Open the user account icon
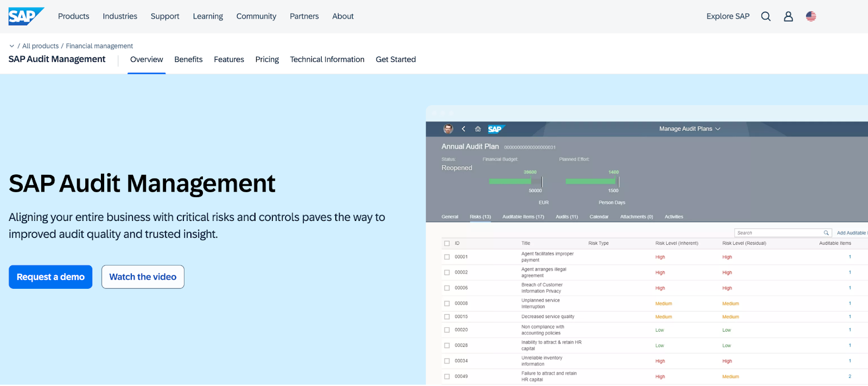Image resolution: width=868 pixels, height=386 pixels. point(788,16)
